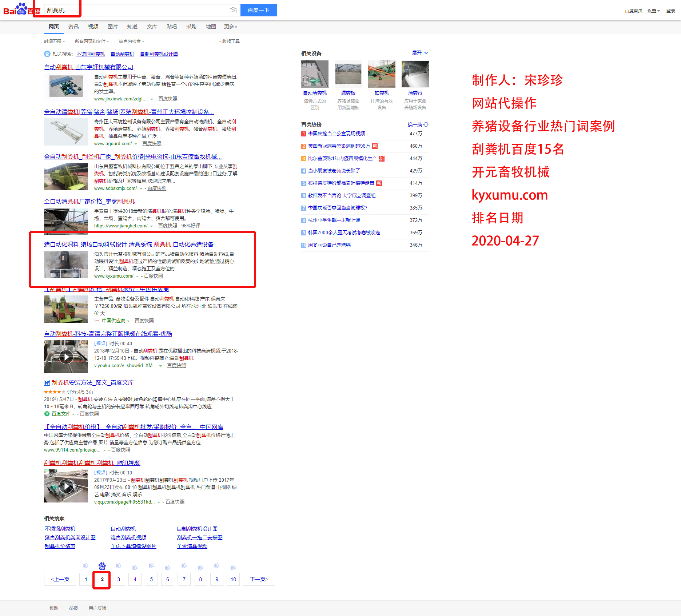Click the paw icon above page 5
Viewport: 681px width, 616px height.
point(151,566)
